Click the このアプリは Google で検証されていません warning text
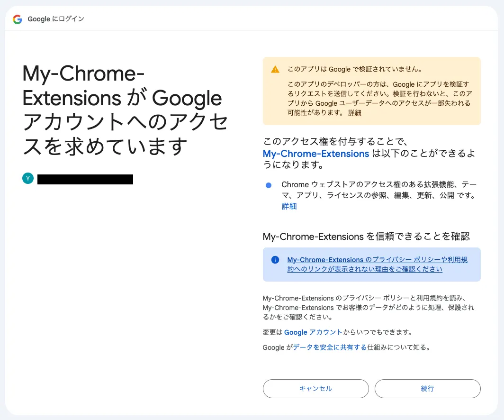Image resolution: width=504 pixels, height=420 pixels. click(354, 69)
